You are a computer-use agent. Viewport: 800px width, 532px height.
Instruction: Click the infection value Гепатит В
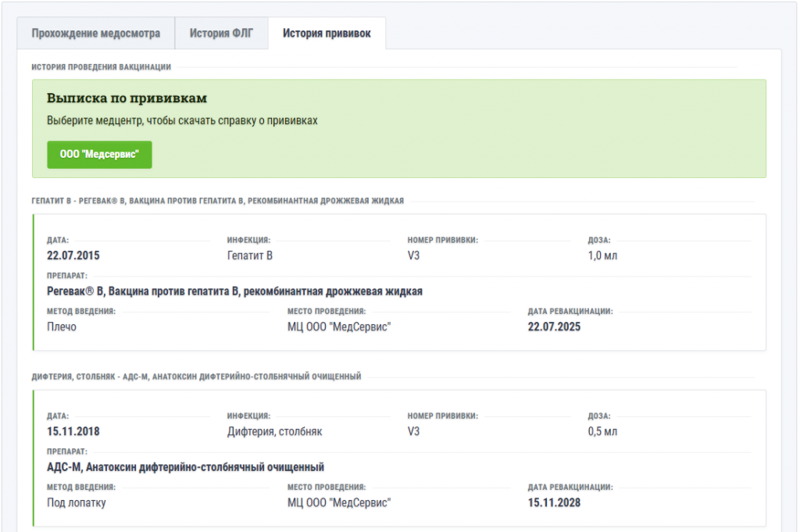pos(249,255)
